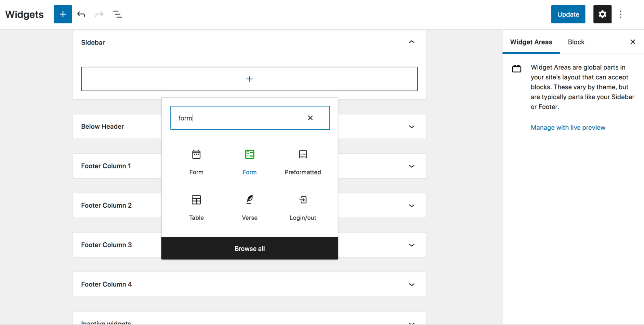The width and height of the screenshot is (644, 325).
Task: Open Manage with live preview link
Action: (568, 127)
